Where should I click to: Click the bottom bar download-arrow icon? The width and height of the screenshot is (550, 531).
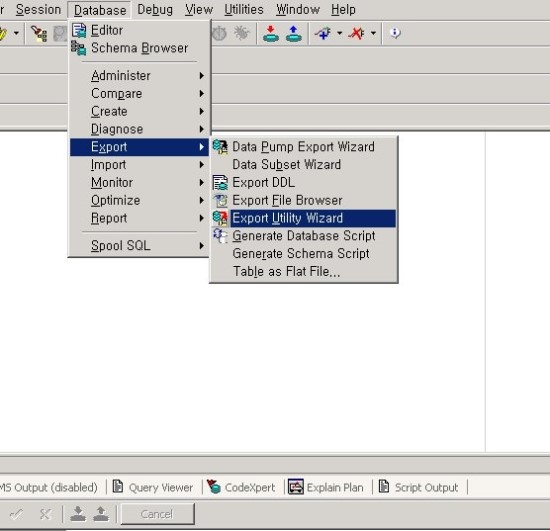[78, 514]
